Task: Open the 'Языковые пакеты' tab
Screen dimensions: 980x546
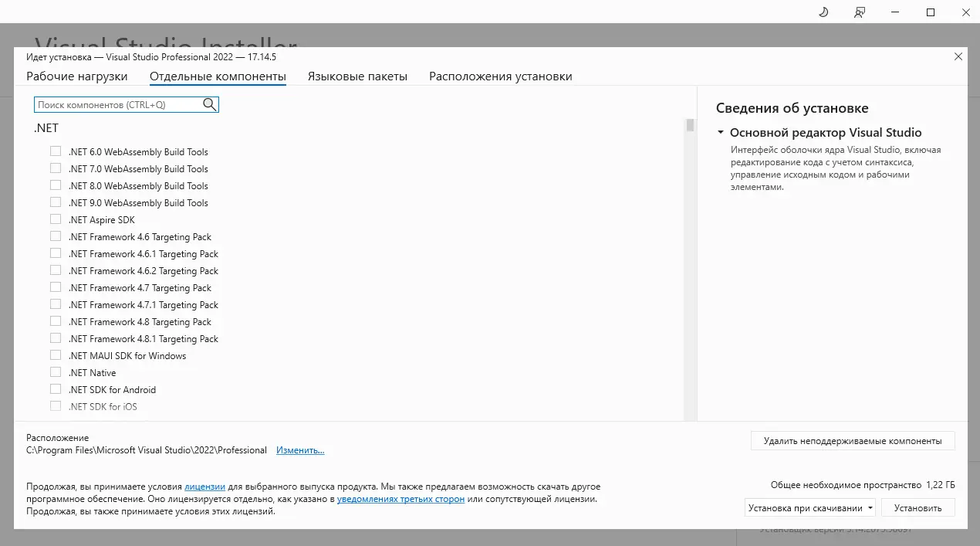Action: tap(357, 76)
